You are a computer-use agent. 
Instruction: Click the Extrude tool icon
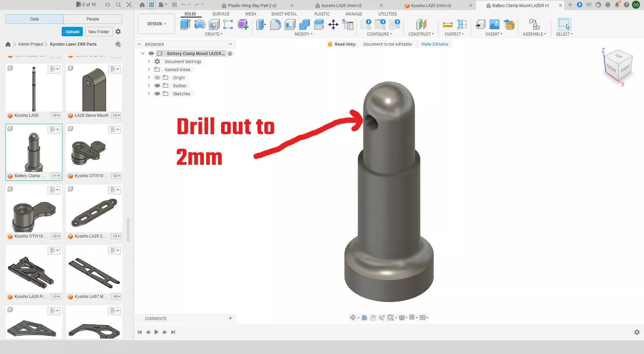(x=185, y=24)
